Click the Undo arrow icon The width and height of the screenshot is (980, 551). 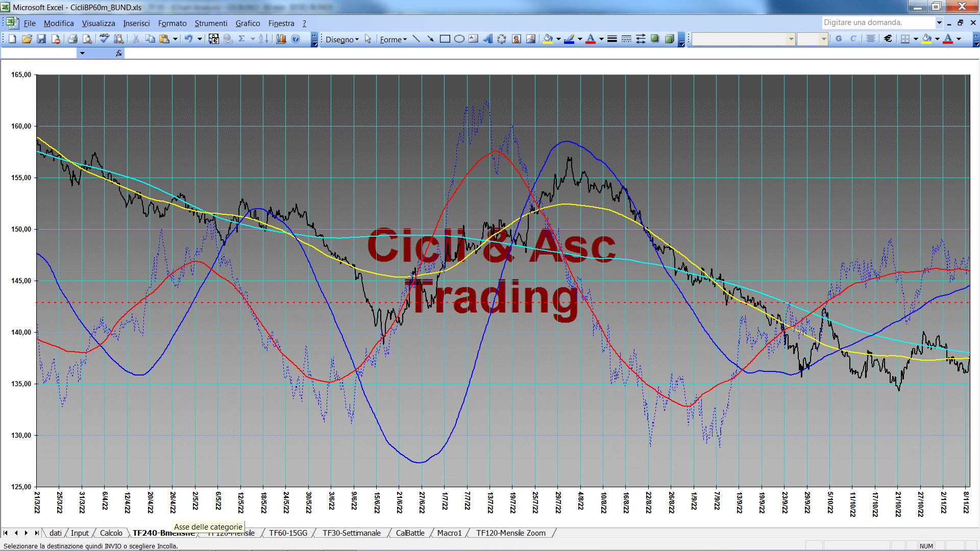[188, 39]
